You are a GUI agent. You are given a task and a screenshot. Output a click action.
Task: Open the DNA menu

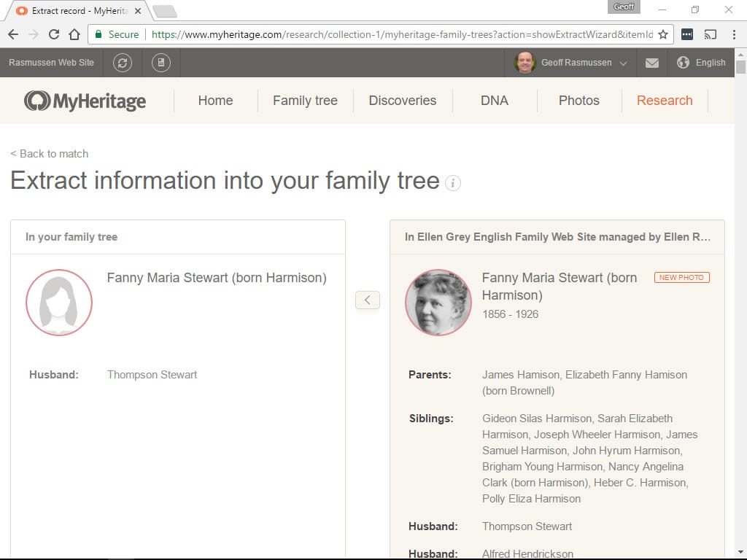(x=494, y=101)
